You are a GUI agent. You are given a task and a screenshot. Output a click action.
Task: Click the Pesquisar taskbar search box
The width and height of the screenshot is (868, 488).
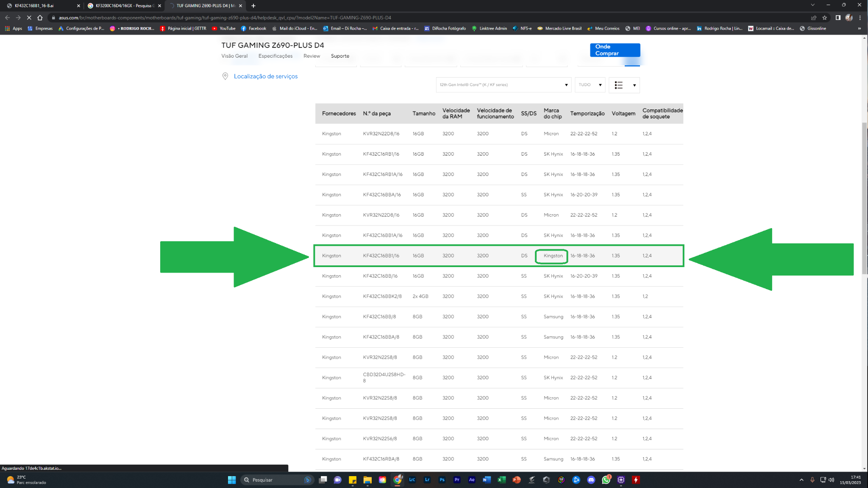(x=277, y=480)
